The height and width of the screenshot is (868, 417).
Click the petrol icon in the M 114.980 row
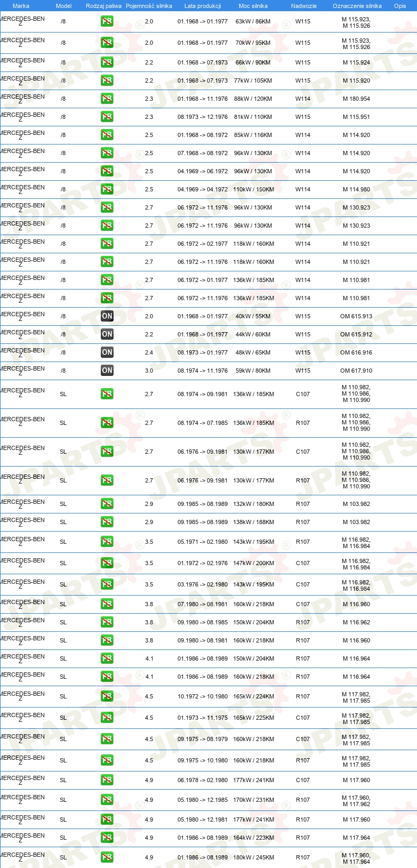pos(107,190)
